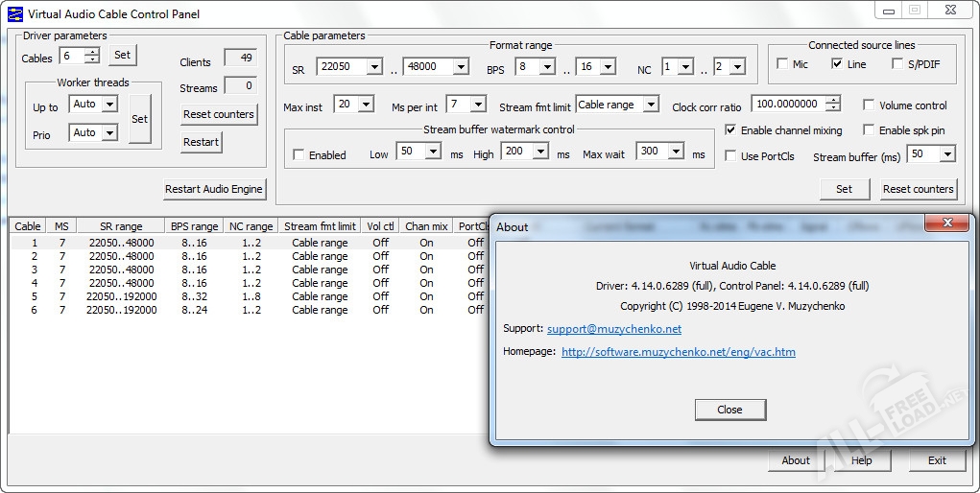Expand the Stream buffer (ms) dropdown

tap(946, 154)
